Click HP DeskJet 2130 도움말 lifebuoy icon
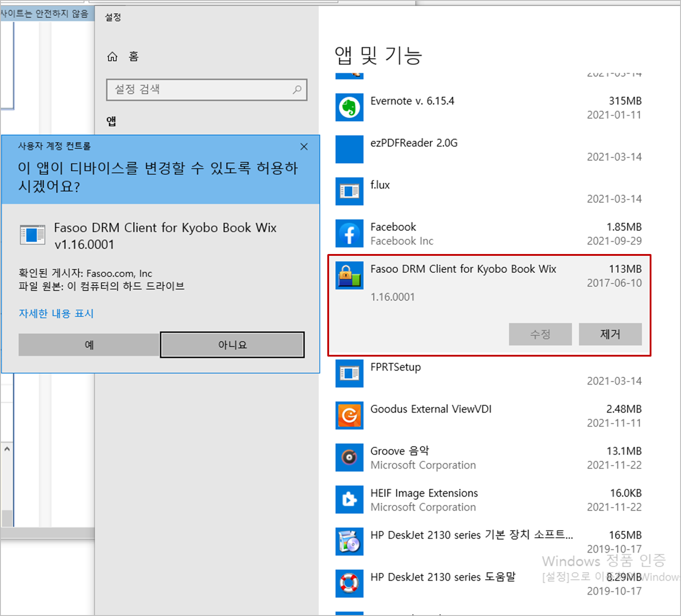 click(x=349, y=583)
